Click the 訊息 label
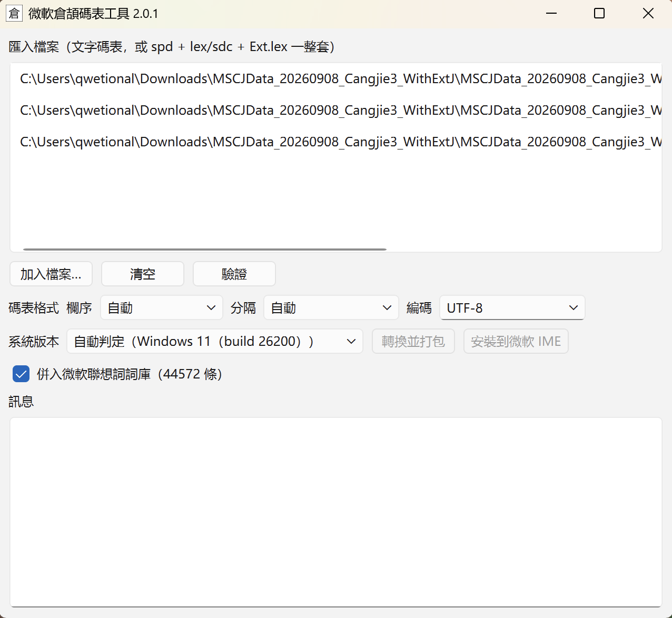 [21, 402]
